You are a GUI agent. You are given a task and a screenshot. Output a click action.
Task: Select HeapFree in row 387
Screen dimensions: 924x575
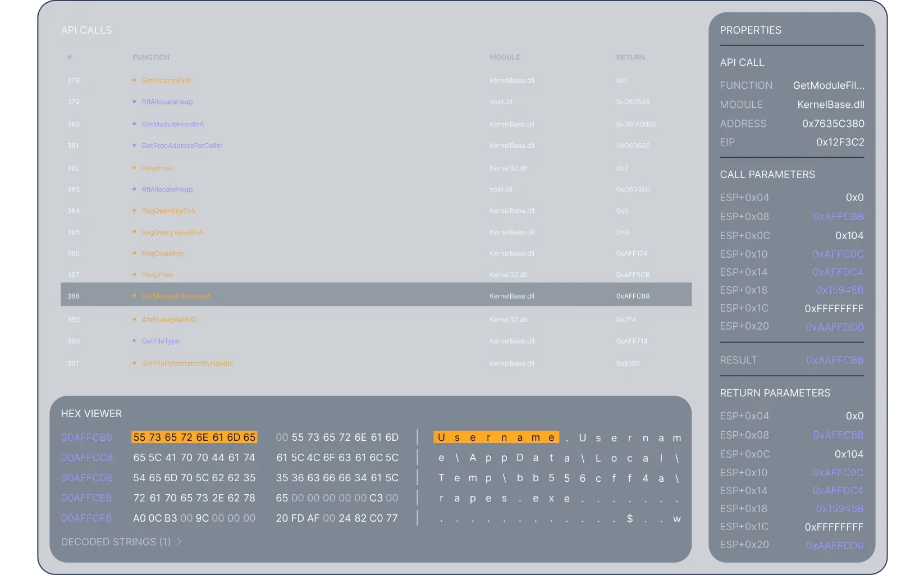[157, 275]
